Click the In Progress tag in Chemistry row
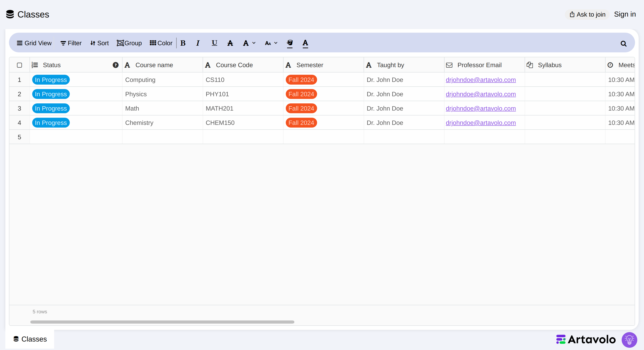Viewport: 644px width, 350px height. 51,123
